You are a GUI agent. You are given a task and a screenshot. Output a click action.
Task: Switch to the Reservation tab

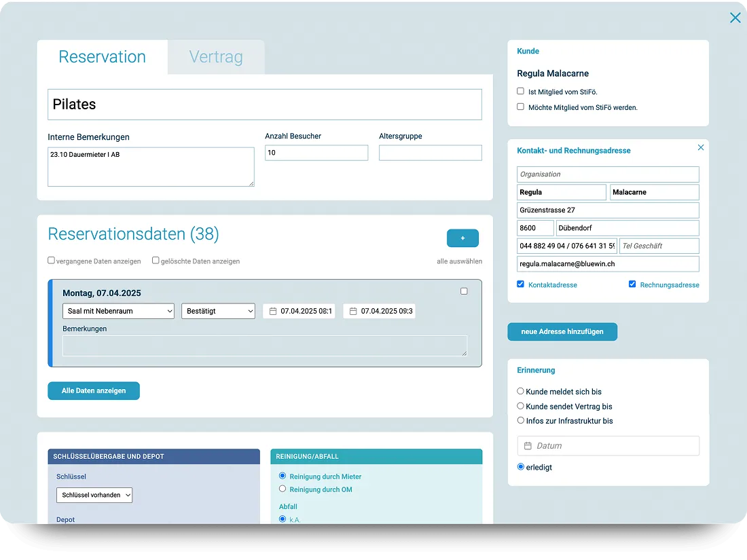pos(102,56)
